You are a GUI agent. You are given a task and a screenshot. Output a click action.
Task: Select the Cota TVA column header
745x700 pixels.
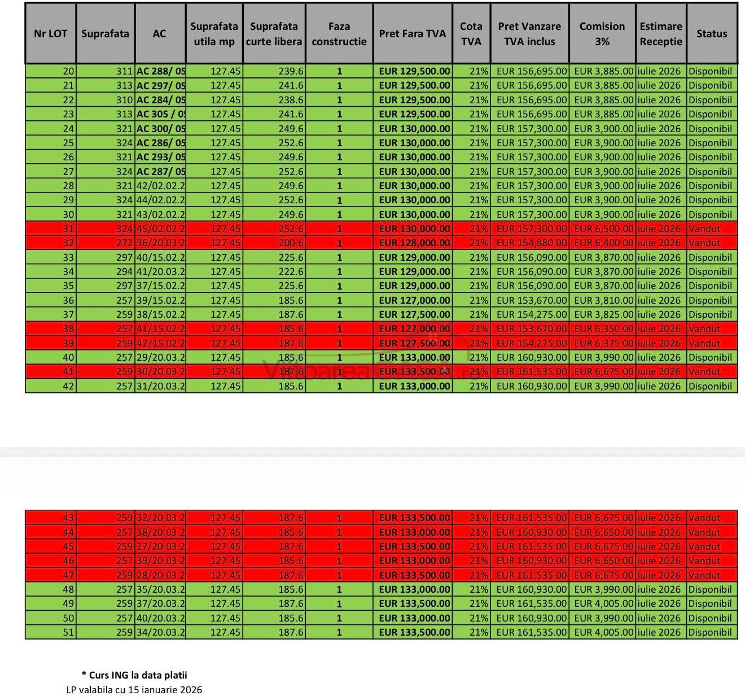(471, 34)
